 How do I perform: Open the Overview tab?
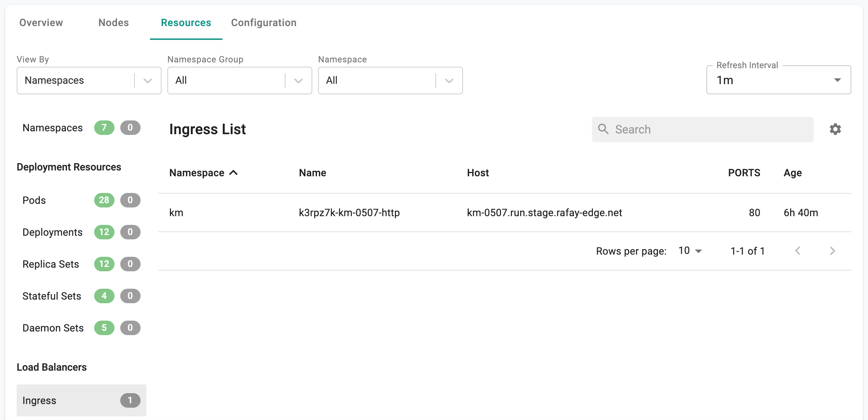click(x=41, y=22)
